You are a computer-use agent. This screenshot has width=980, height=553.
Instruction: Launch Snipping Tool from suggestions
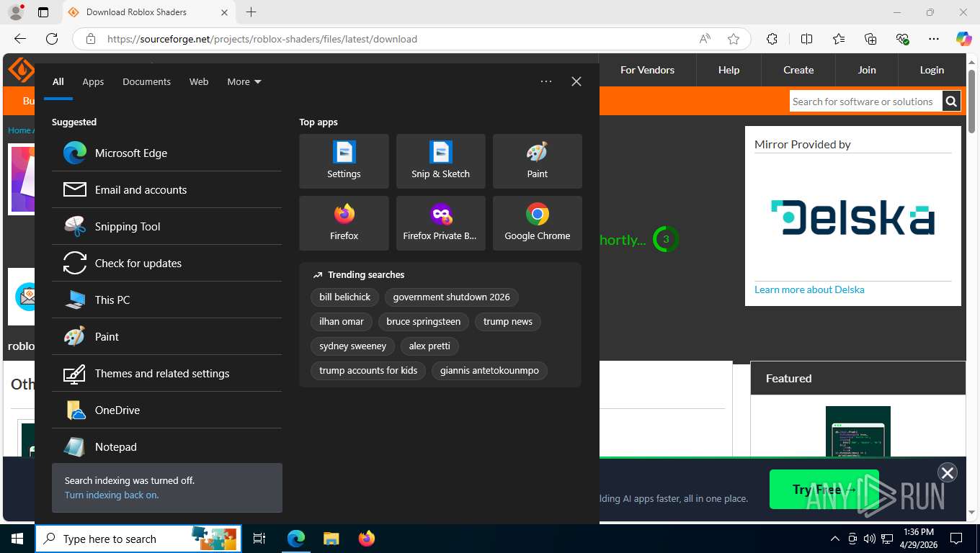click(x=166, y=226)
